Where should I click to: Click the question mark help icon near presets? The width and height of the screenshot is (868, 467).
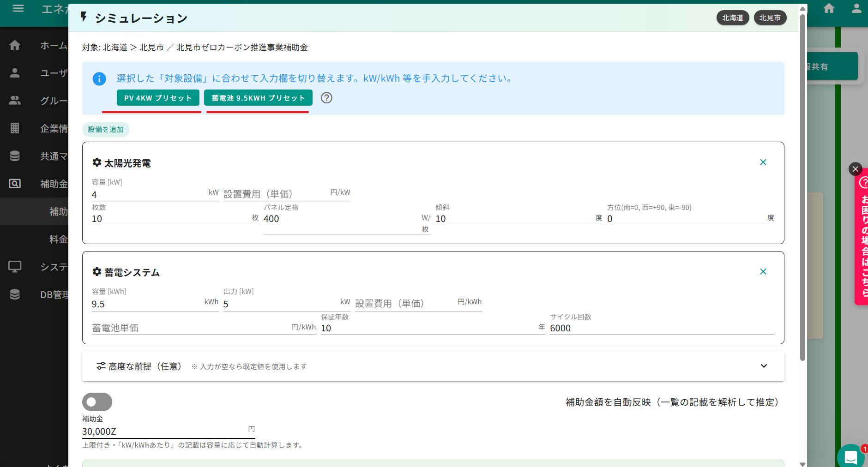click(x=327, y=98)
